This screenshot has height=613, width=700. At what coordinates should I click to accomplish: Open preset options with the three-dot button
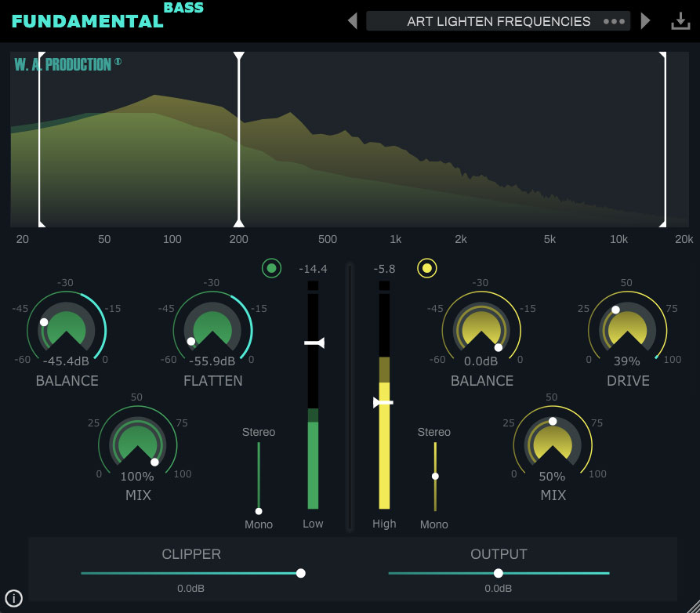[x=615, y=20]
